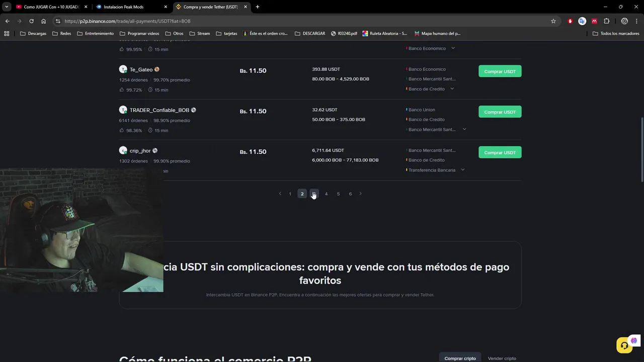Open the yellow support chat headset
644x362 pixels.
click(x=624, y=345)
